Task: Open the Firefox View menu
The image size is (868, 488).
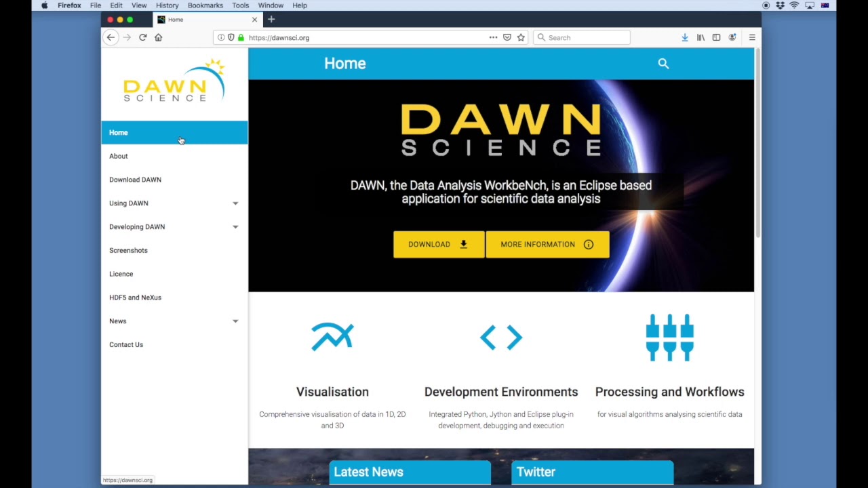Action: 139,5
